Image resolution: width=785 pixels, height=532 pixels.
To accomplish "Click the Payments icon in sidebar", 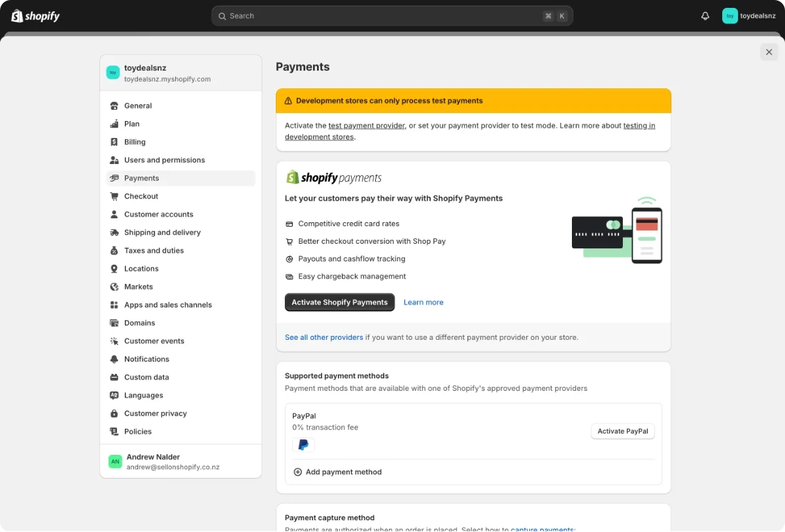I will point(114,178).
